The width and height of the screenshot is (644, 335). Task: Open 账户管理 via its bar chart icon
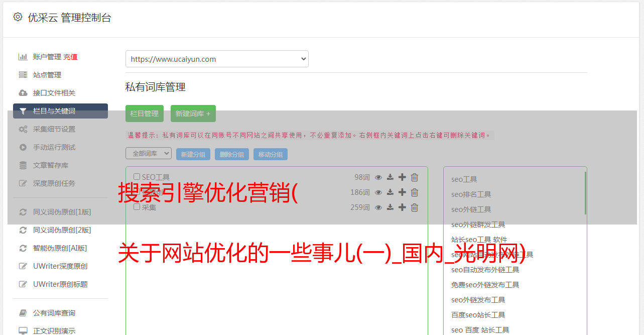click(23, 57)
